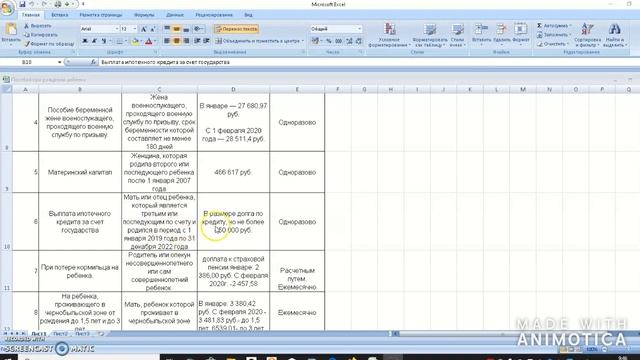Image resolution: width=640 pixels, height=360 pixels.
Task: Align text to top of cell
Action: tap(167, 29)
